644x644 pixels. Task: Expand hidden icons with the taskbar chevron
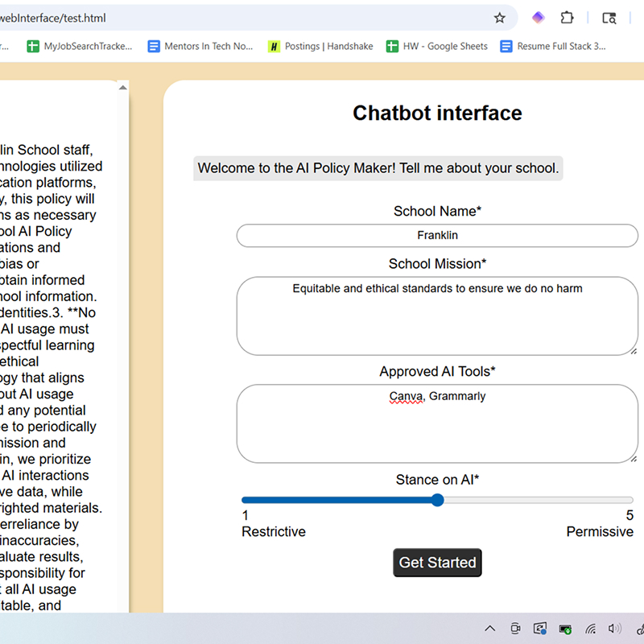click(489, 628)
